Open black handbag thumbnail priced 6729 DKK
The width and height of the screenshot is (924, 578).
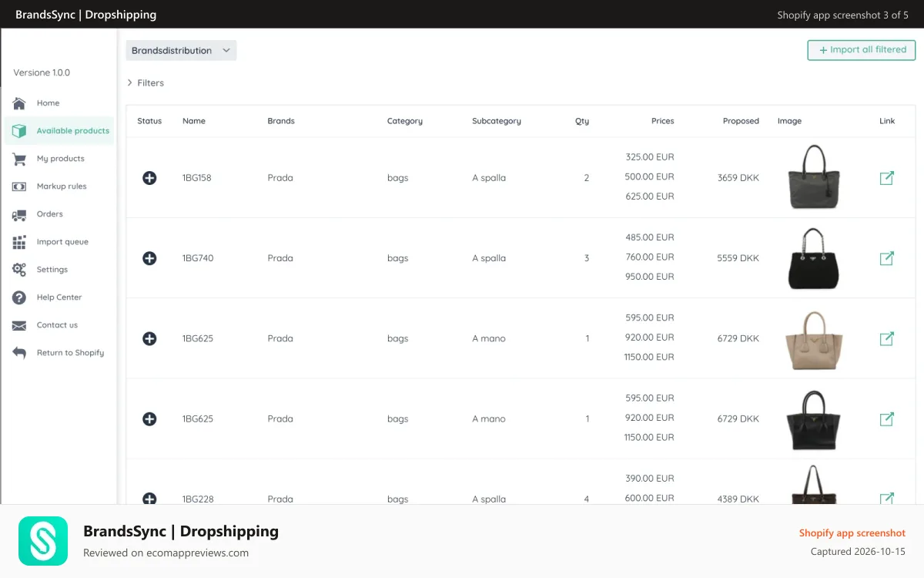point(814,419)
